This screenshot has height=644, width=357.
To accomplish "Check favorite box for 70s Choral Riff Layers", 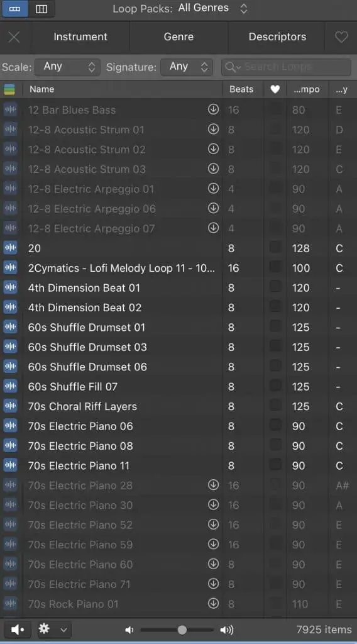I will (x=275, y=406).
